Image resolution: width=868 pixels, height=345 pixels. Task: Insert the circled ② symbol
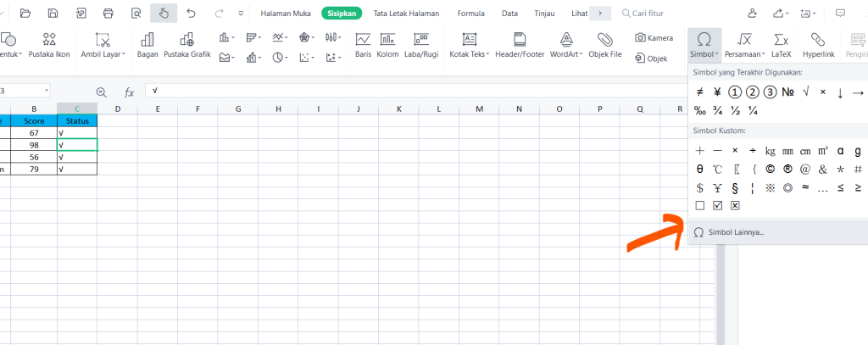(753, 92)
